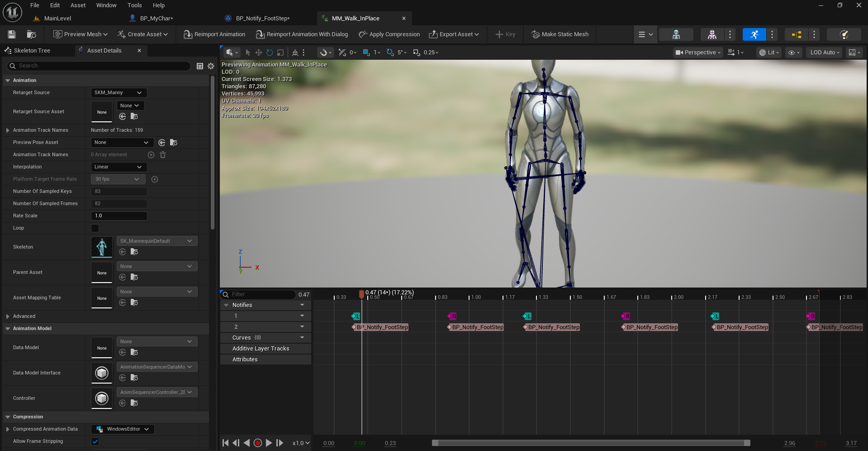Screen dimensions: 868x451
Task: Open the Lit view mode dropdown
Action: pos(769,53)
